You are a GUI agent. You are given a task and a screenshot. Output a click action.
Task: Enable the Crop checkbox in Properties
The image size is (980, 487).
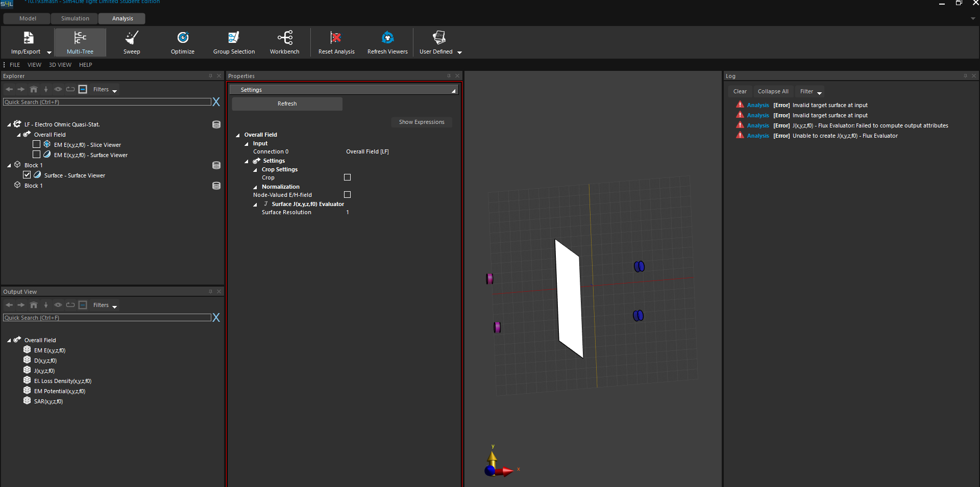(x=347, y=177)
